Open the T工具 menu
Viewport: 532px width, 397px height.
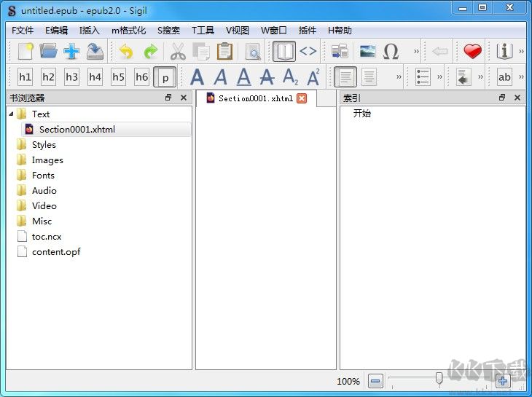point(203,31)
